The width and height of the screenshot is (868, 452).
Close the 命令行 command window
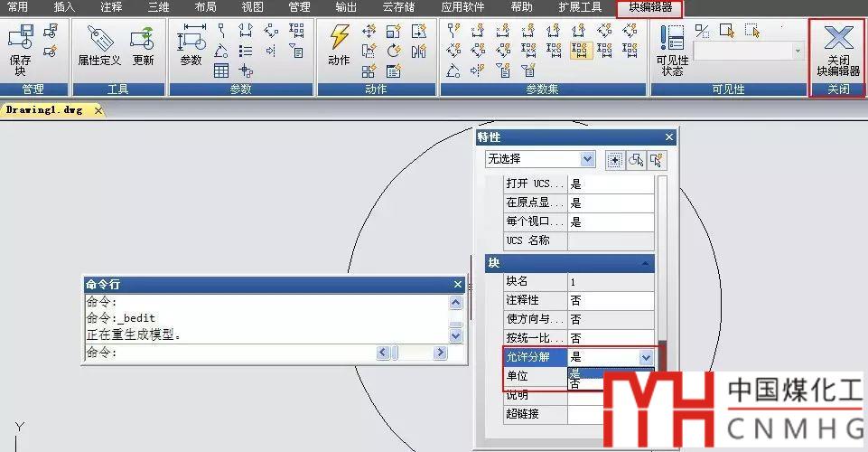(458, 284)
